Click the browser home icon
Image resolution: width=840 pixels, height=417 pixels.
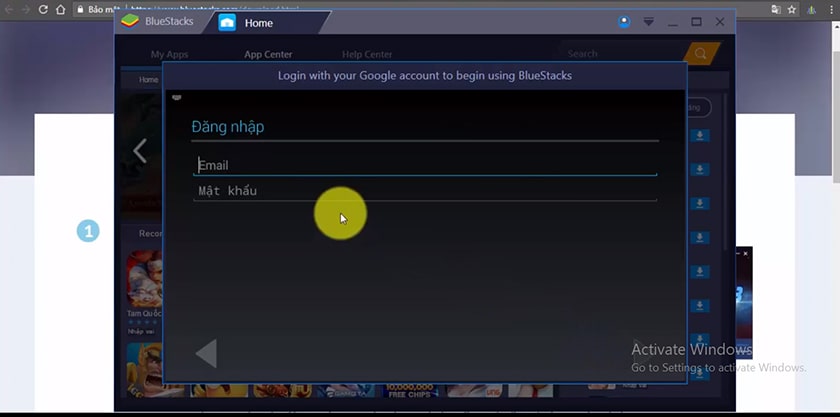point(62,9)
